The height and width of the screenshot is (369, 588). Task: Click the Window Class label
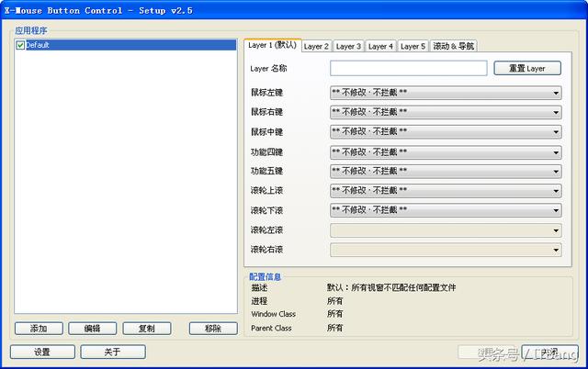tap(274, 314)
